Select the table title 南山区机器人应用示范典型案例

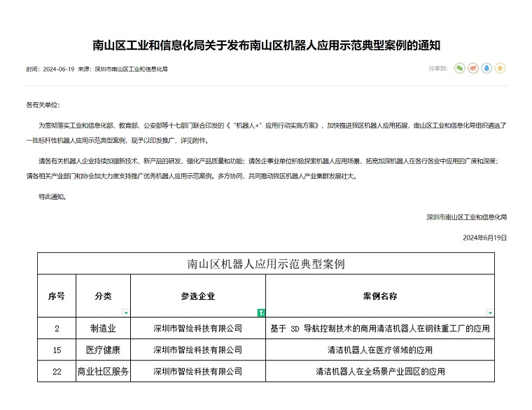pos(266,264)
